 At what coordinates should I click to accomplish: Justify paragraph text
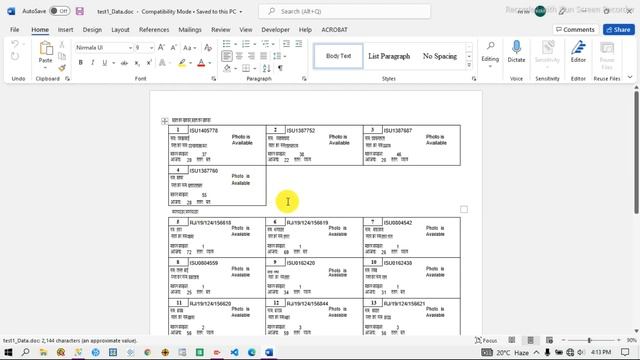click(x=264, y=56)
